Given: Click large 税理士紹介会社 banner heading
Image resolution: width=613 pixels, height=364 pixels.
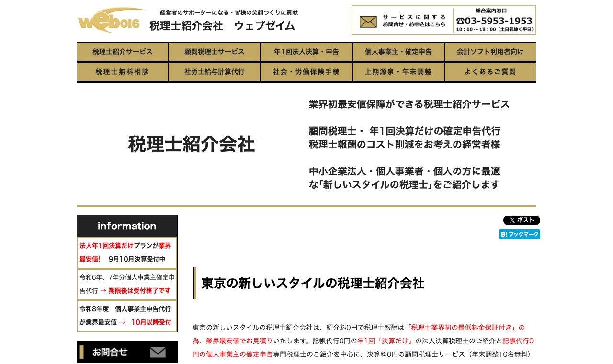Looking at the screenshot, I should tap(192, 144).
